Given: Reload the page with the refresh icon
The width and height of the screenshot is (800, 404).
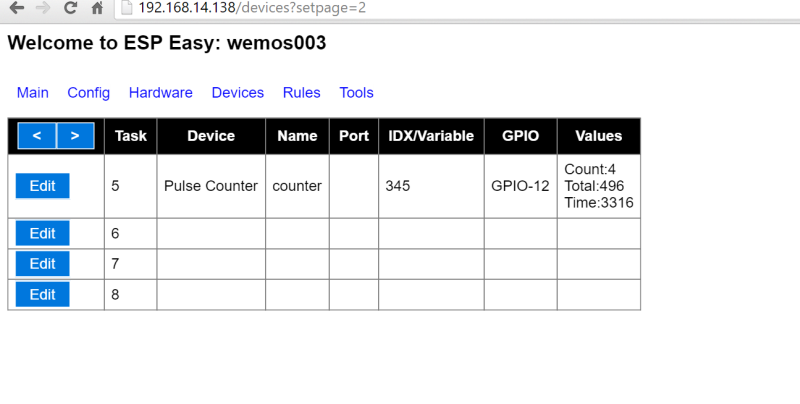Looking at the screenshot, I should (x=70, y=8).
